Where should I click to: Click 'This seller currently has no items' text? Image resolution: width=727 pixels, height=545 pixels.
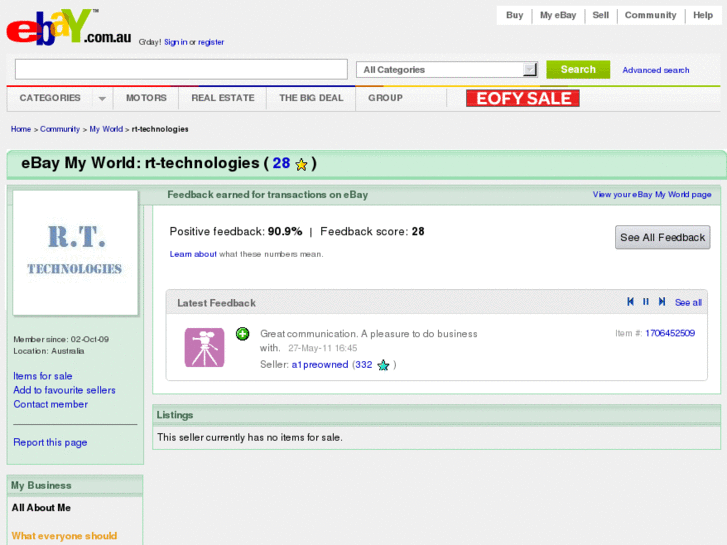250,437
